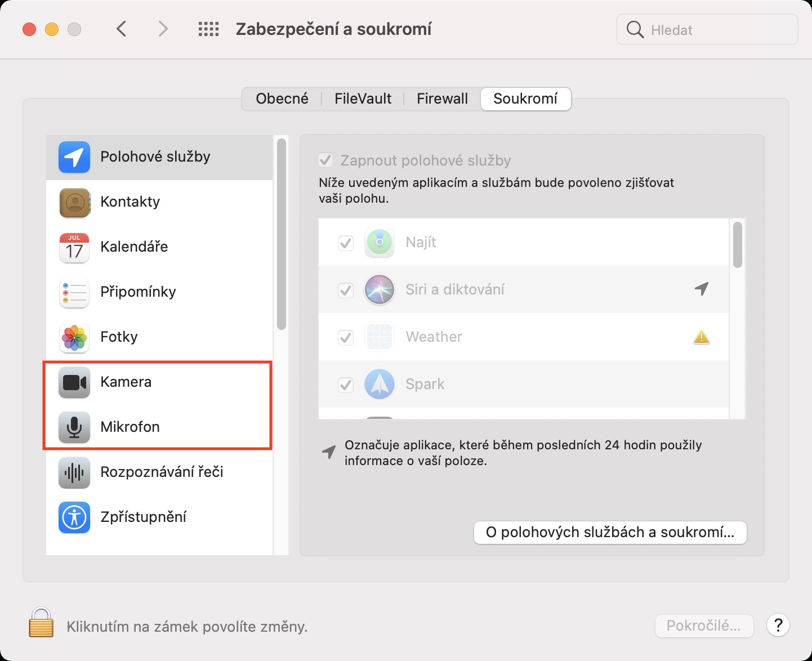This screenshot has width=812, height=661.
Task: Switch to the Obecné tab
Action: [x=282, y=99]
